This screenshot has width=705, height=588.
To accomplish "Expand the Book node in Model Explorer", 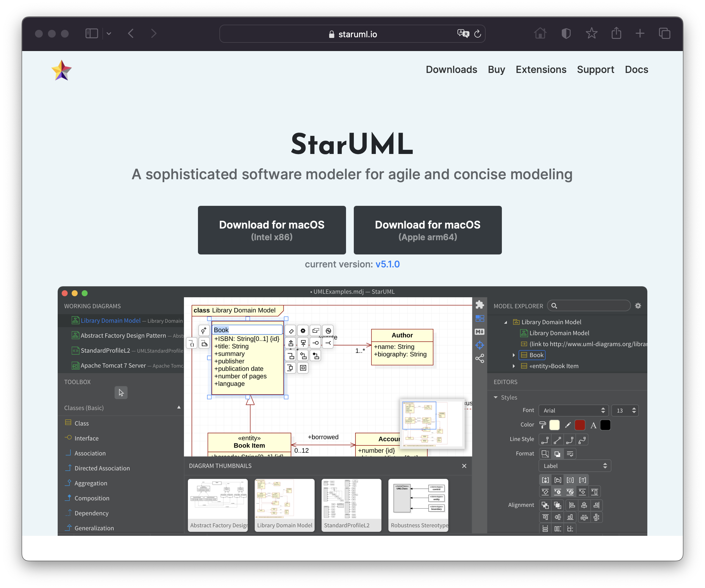I will pos(514,355).
